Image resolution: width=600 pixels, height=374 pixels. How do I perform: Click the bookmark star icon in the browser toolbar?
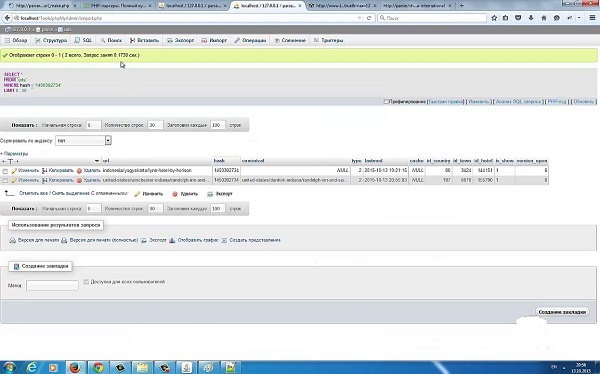coord(494,18)
